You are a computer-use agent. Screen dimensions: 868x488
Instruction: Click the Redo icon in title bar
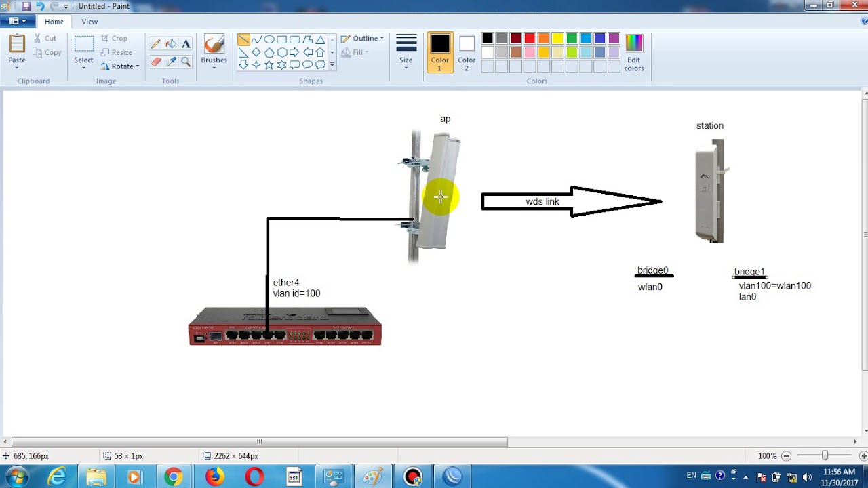point(54,6)
